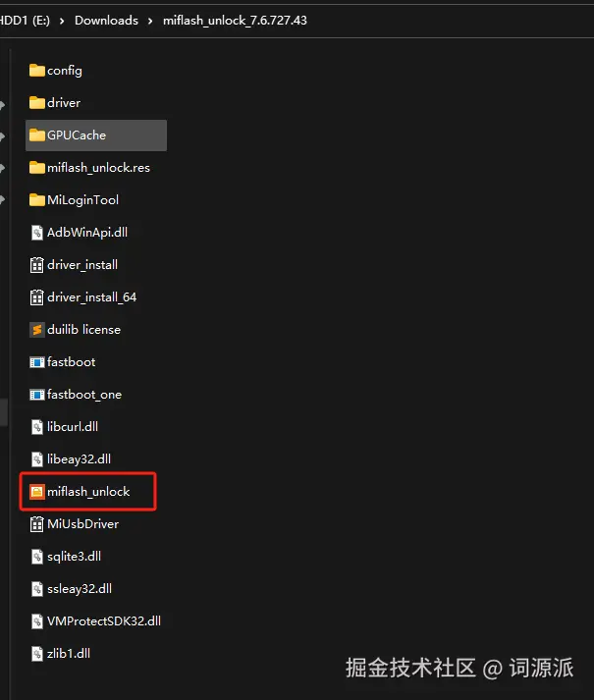
Task: Select the name 'miflash_unlock.res'
Action: (99, 168)
